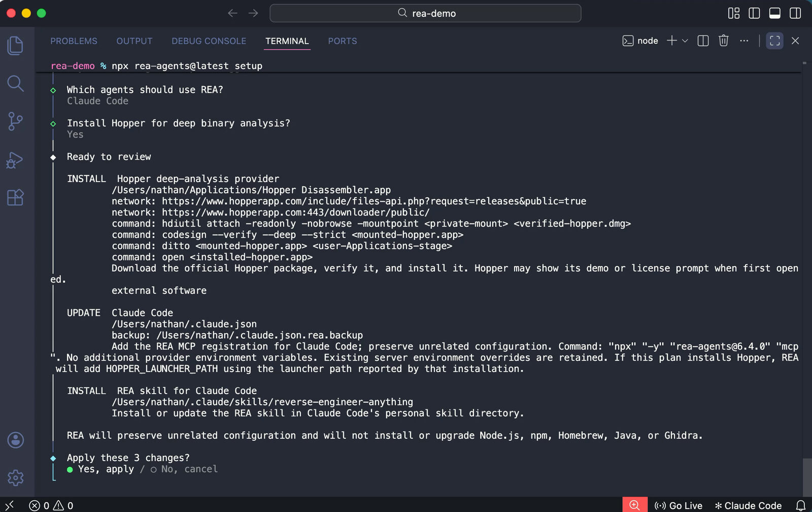Open the Explorer view in activity bar
This screenshot has height=512, width=812.
[15, 46]
